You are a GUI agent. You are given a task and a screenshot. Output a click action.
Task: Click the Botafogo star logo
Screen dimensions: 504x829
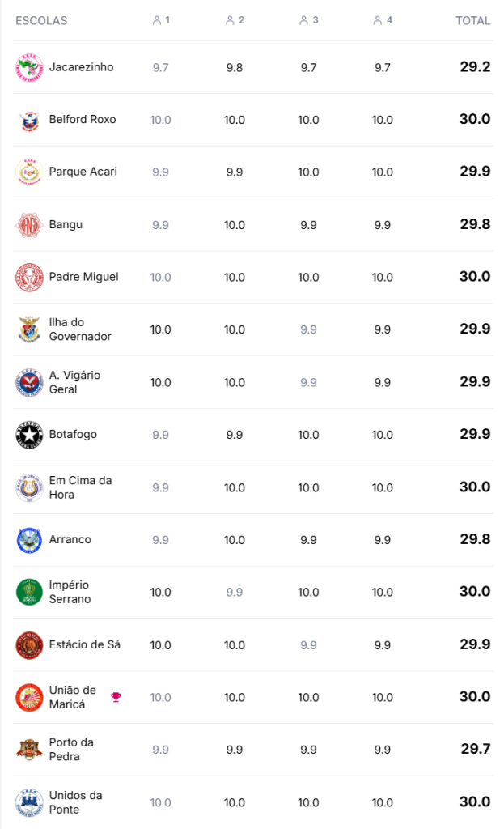click(x=29, y=435)
